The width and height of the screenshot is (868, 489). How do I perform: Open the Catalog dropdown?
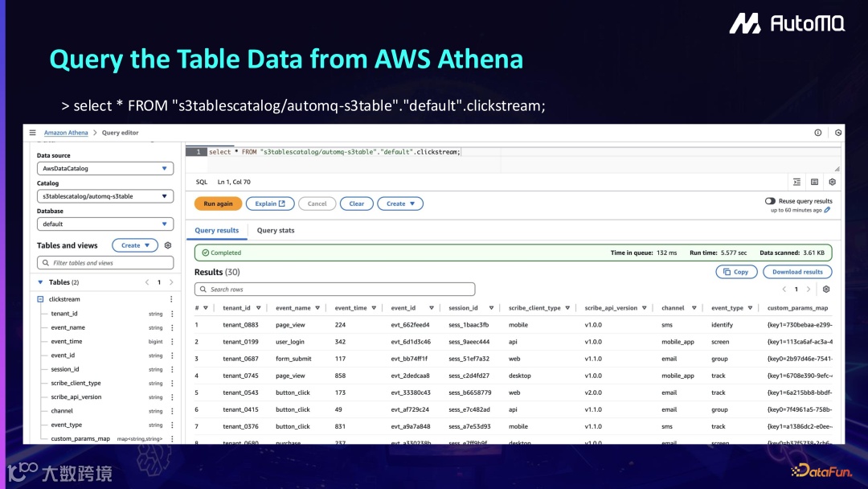(105, 196)
